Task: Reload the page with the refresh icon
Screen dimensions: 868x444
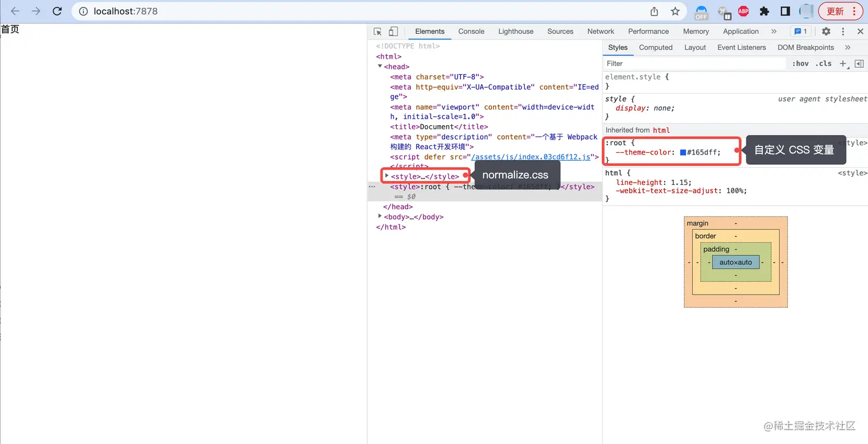Action: [57, 11]
